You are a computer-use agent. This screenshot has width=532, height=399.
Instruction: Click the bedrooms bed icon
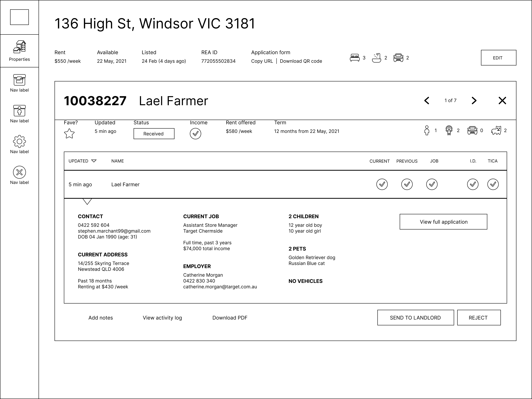click(x=355, y=58)
